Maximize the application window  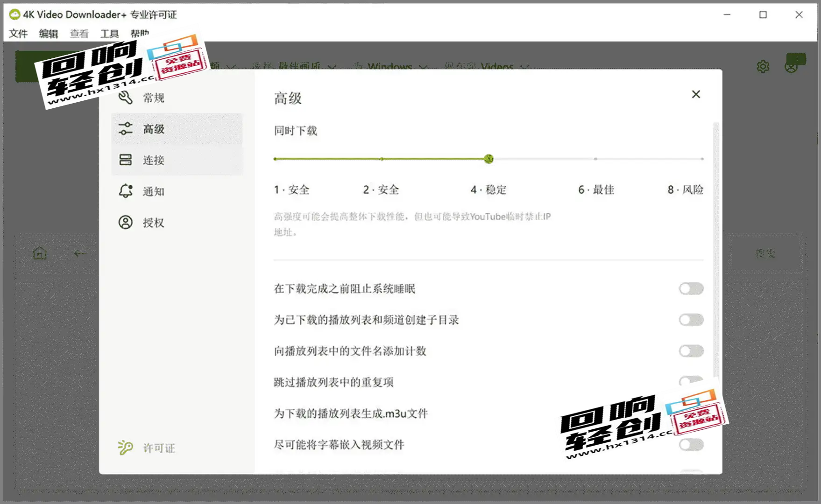(x=763, y=14)
